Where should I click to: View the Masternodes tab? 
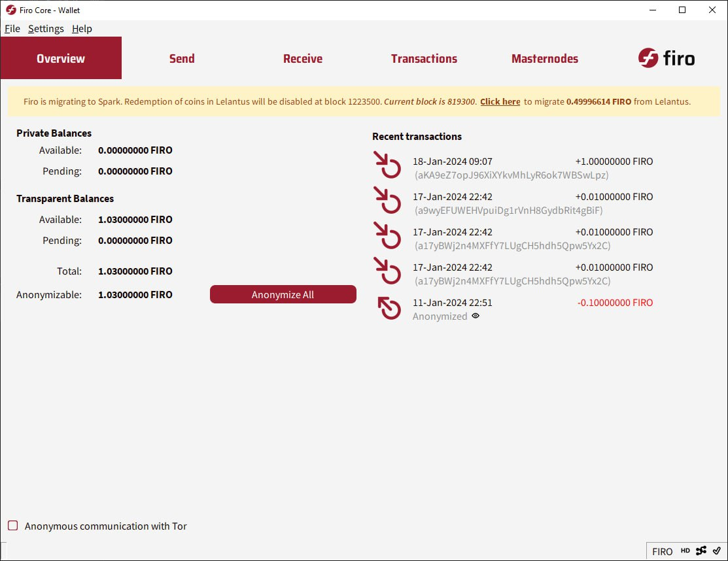click(x=545, y=58)
